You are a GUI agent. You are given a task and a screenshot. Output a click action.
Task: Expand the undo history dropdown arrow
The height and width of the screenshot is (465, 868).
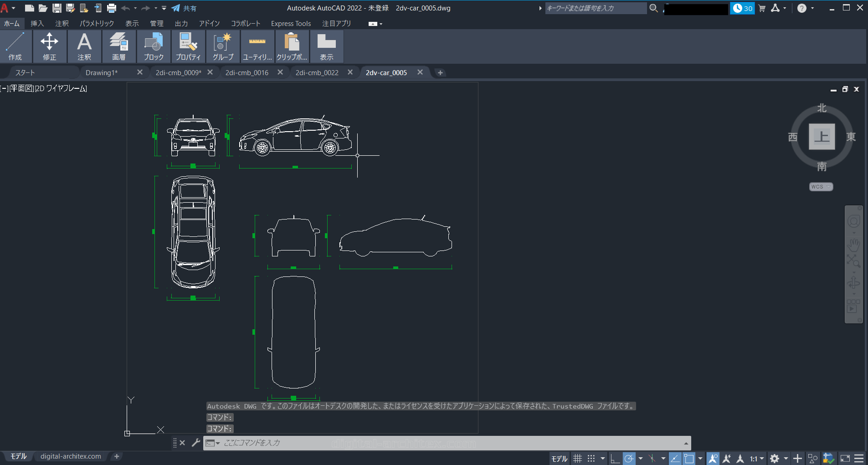point(135,8)
